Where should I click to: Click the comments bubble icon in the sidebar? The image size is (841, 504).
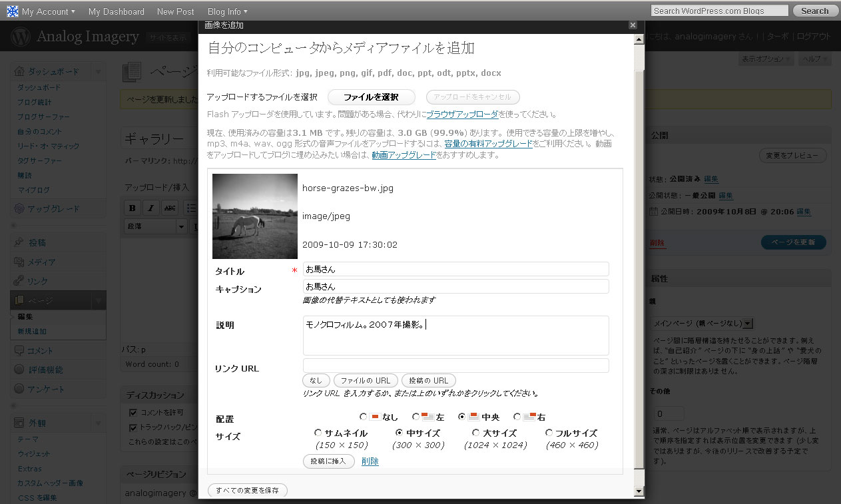[19, 350]
